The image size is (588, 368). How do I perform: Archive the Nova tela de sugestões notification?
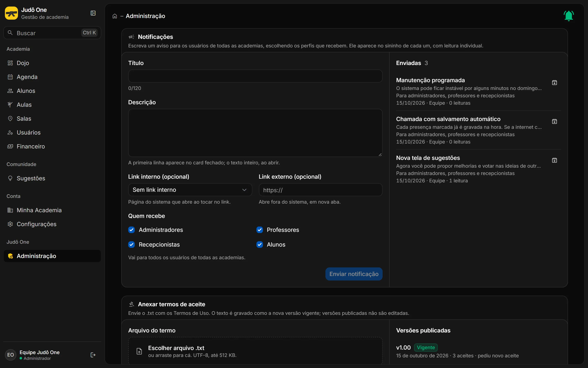[555, 160]
